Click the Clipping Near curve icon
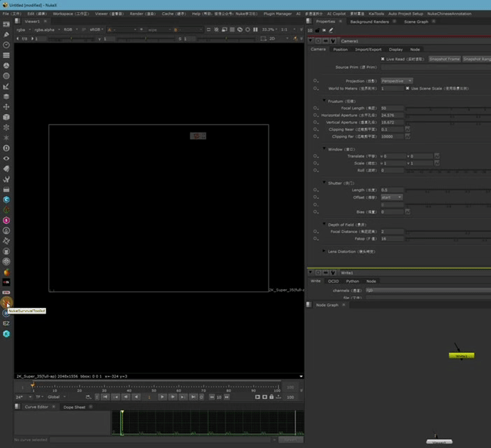 407,129
